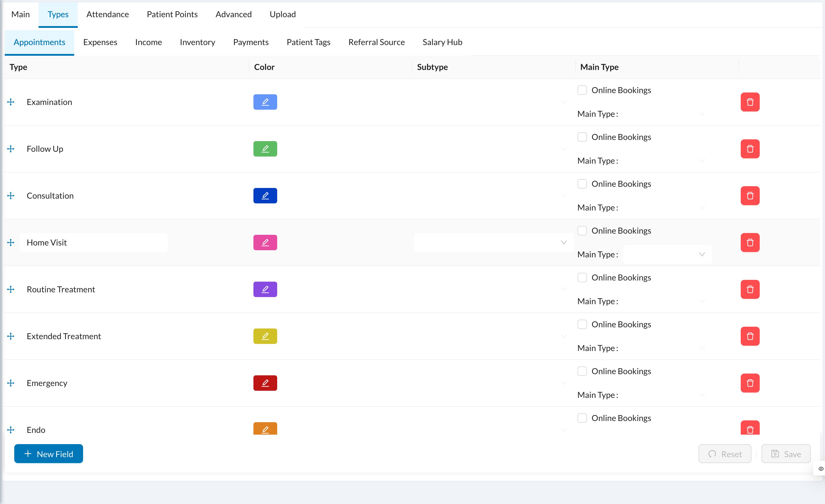The image size is (825, 504).
Task: Click the Reset button
Action: (x=725, y=454)
